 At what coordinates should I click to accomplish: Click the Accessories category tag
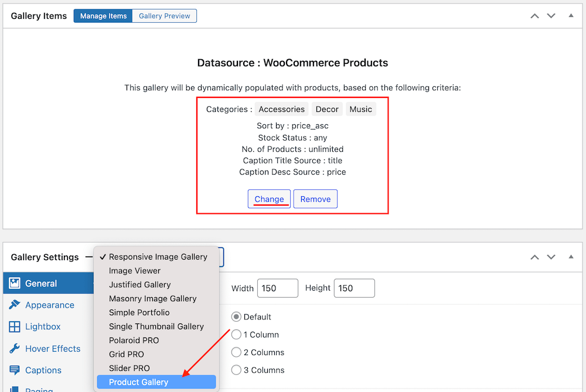[x=281, y=109]
